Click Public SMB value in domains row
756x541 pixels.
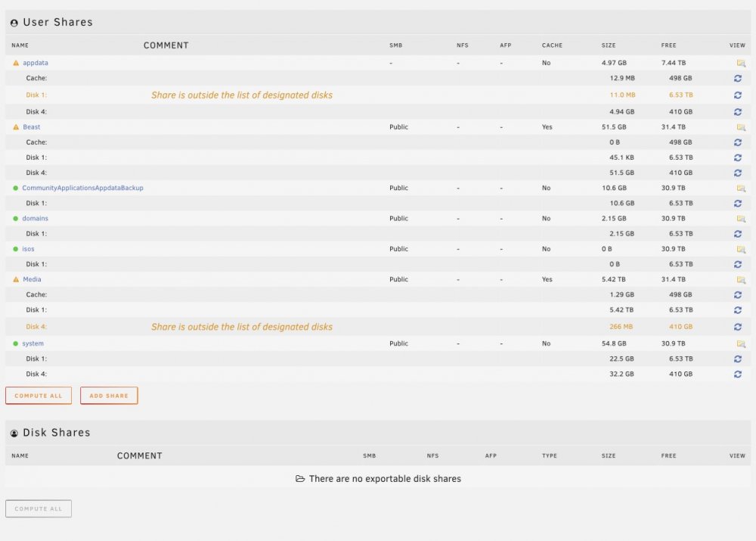tap(398, 218)
